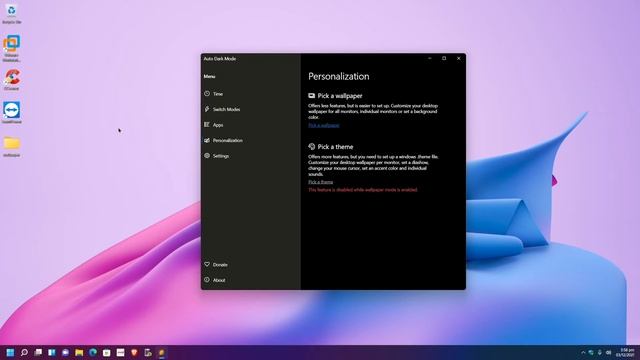This screenshot has width=640, height=360.
Task: Open the Switch Modes menu entry
Action: pos(222,109)
